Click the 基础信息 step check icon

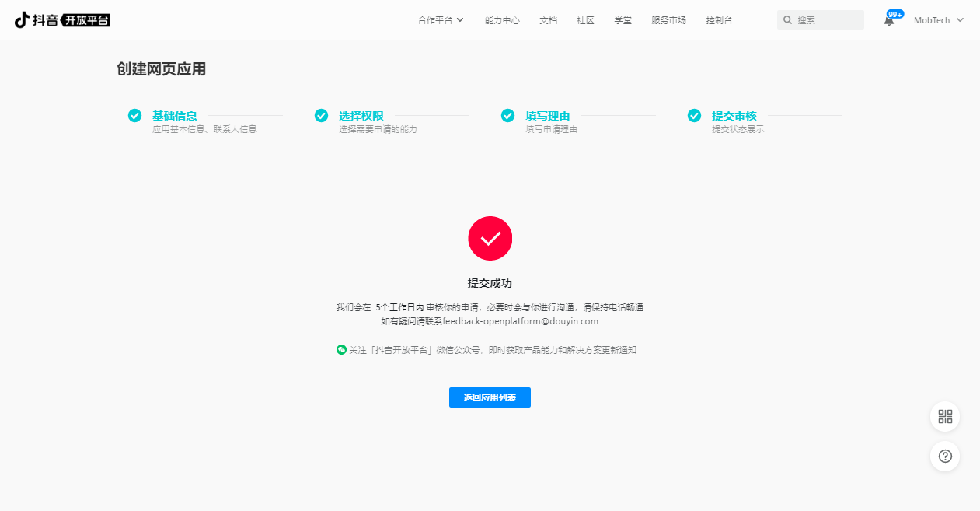point(134,115)
